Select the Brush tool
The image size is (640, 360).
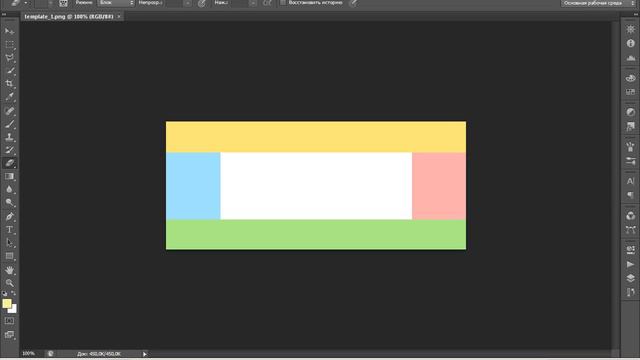pos(9,124)
